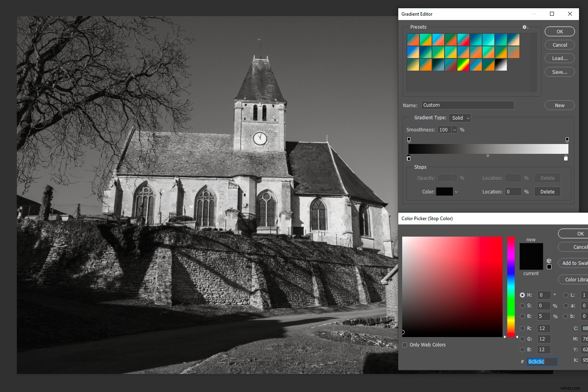Select the left black color stop
The image size is (588, 392).
pos(409,158)
